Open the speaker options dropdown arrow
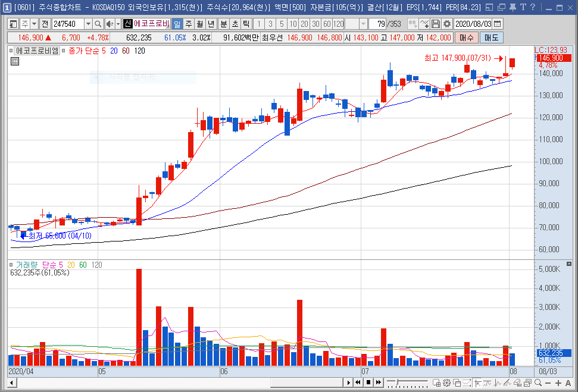The image size is (578, 392). [x=118, y=24]
